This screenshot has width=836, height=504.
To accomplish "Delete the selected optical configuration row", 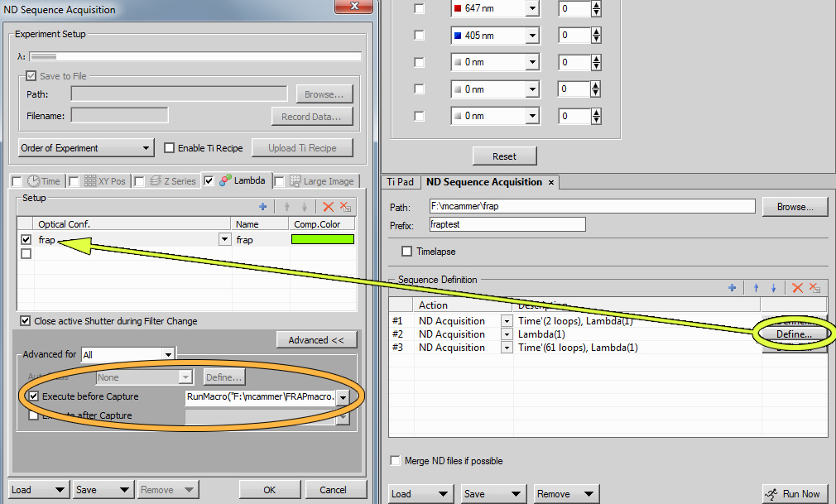I will coord(329,207).
